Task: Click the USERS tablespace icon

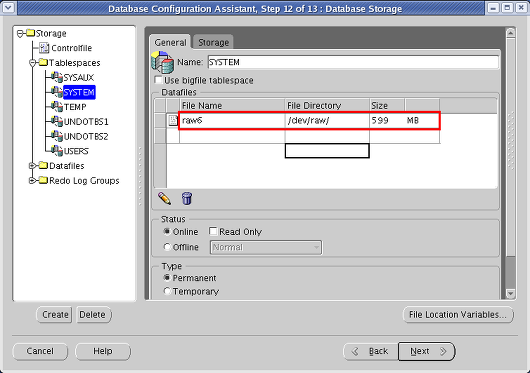Action: click(57, 151)
